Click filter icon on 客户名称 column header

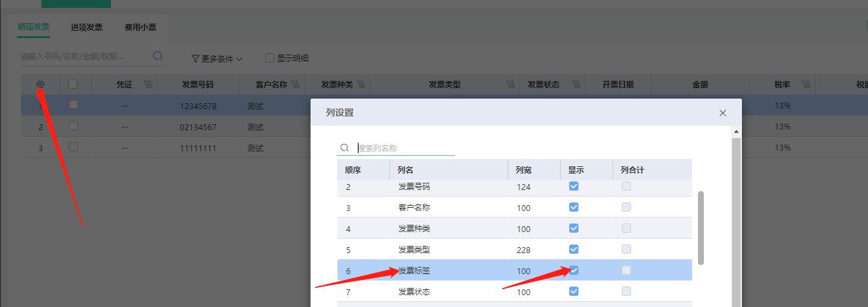pyautogui.click(x=295, y=85)
